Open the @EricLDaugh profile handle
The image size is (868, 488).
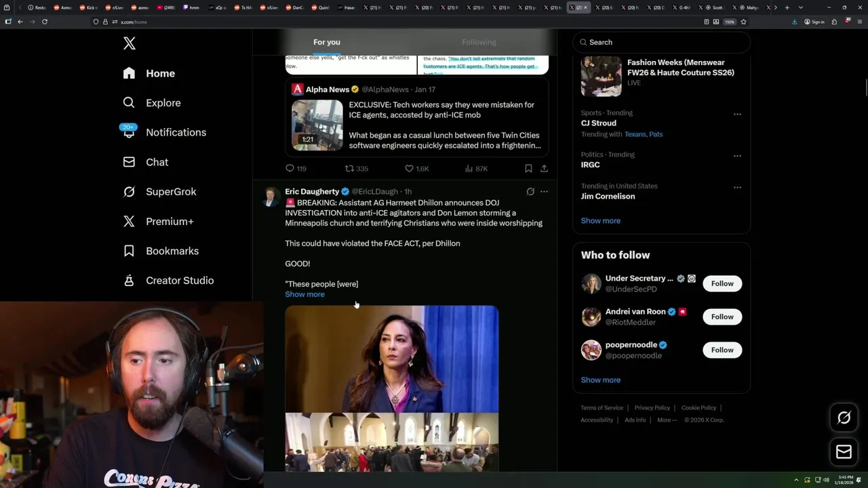[x=374, y=192]
